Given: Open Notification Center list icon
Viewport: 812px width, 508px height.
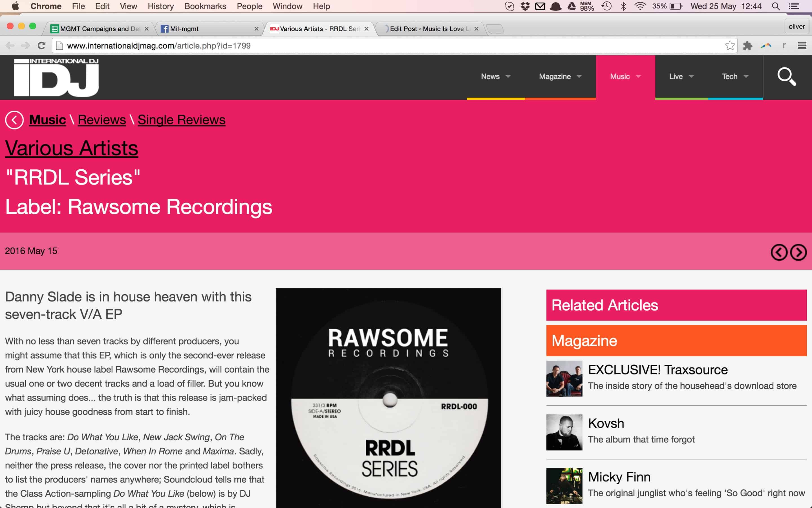Looking at the screenshot, I should pos(794,6).
